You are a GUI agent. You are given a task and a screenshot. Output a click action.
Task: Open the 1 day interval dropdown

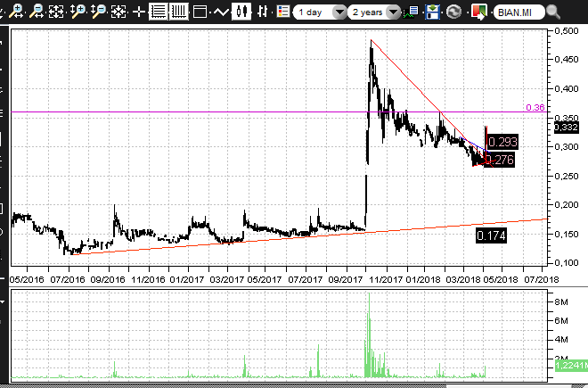pos(320,12)
